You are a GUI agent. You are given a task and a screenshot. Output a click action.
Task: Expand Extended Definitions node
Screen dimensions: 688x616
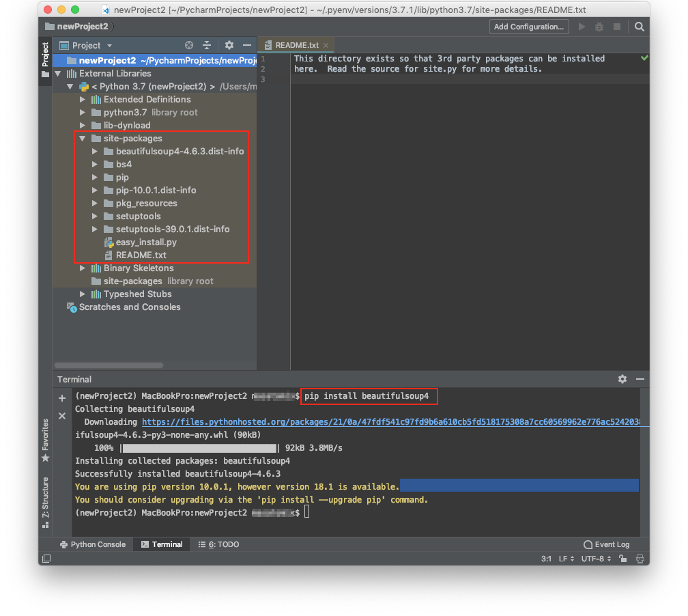tap(83, 100)
